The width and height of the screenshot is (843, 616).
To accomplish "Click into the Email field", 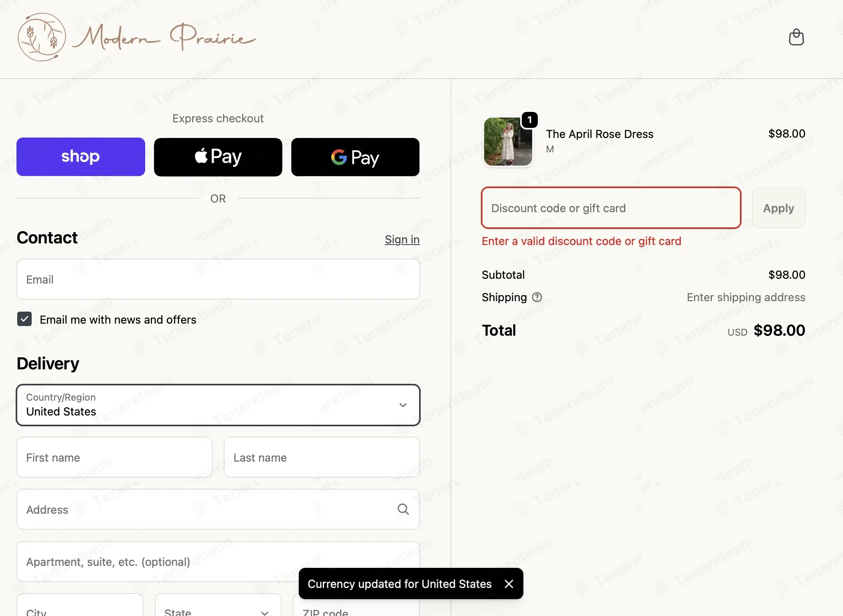I will [218, 279].
